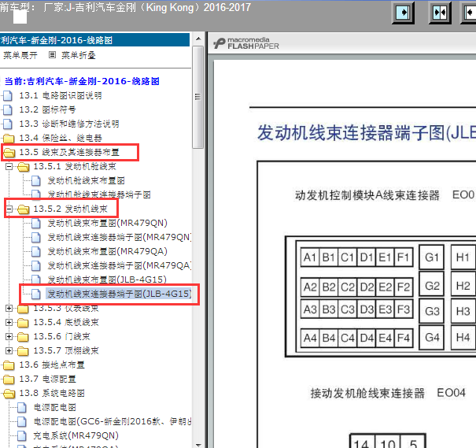This screenshot has width=476, height=448.
Task: Open 13.4 保险丝、继电器 folder
Action: (61, 139)
